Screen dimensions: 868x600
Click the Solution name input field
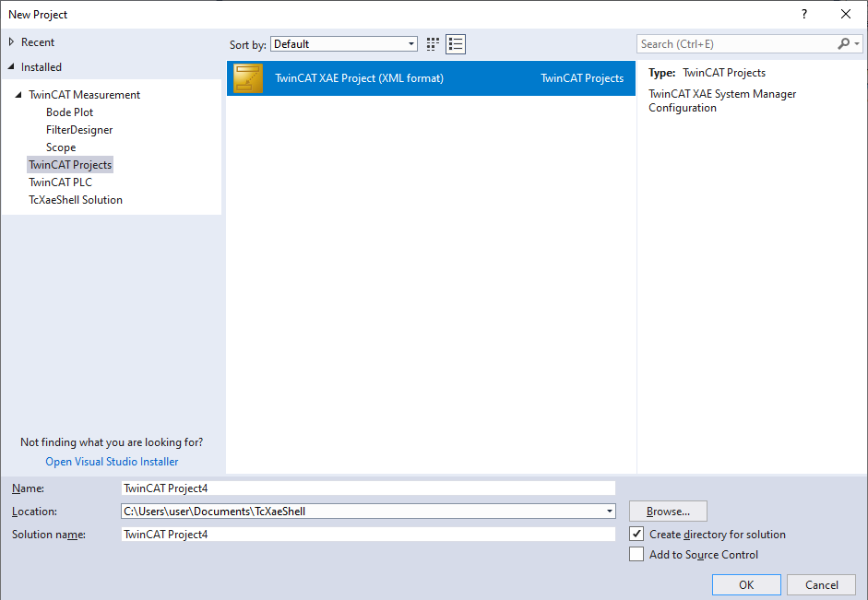click(368, 535)
